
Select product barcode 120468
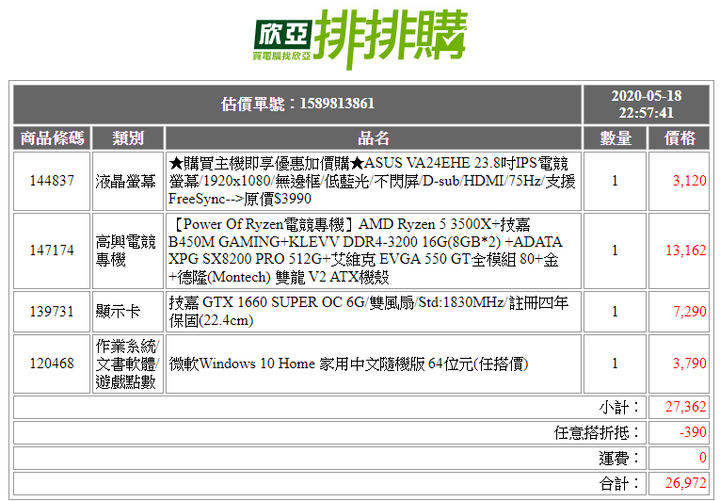52,364
